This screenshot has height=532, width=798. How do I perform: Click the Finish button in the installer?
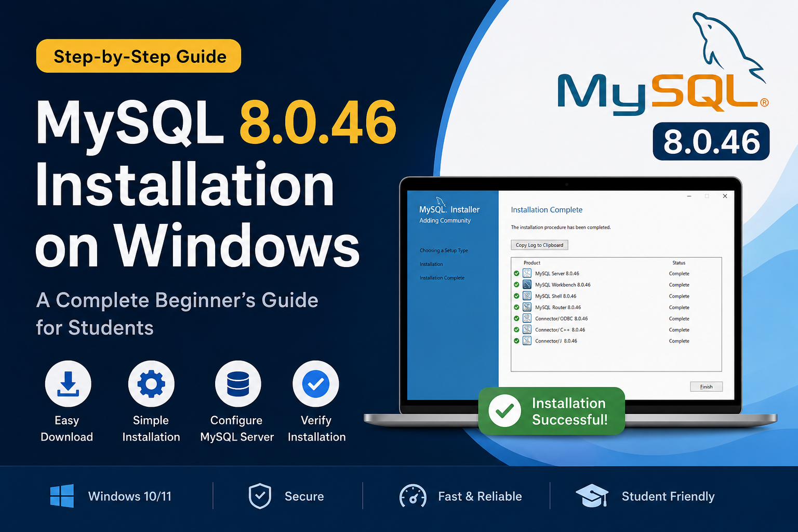point(706,387)
